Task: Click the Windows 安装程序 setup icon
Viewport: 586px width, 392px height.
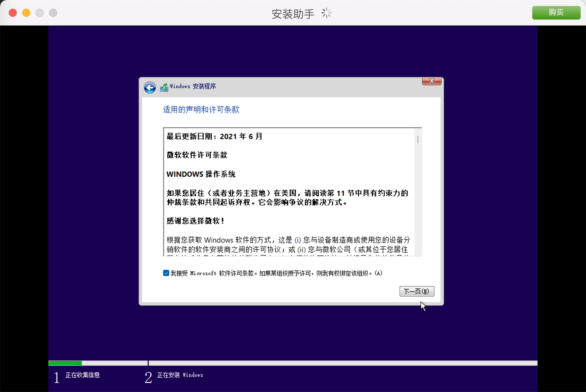Action: tap(164, 87)
